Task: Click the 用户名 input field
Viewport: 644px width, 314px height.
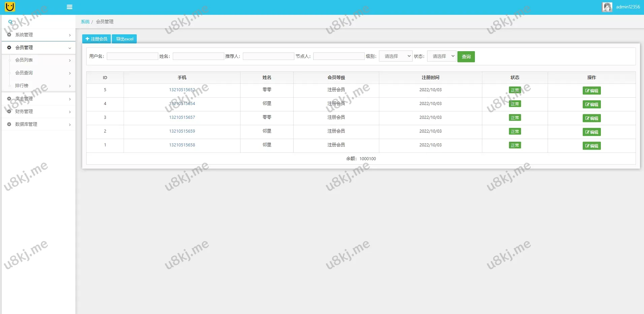Action: tap(132, 56)
